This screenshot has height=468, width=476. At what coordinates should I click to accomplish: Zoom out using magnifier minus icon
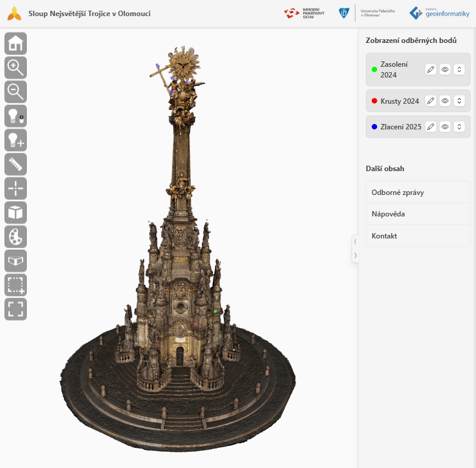(15, 92)
